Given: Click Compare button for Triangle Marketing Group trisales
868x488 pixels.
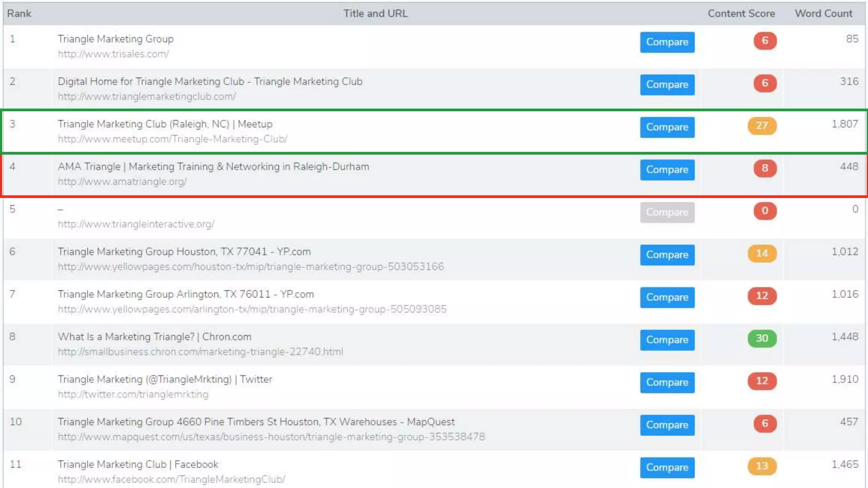Looking at the screenshot, I should click(667, 42).
